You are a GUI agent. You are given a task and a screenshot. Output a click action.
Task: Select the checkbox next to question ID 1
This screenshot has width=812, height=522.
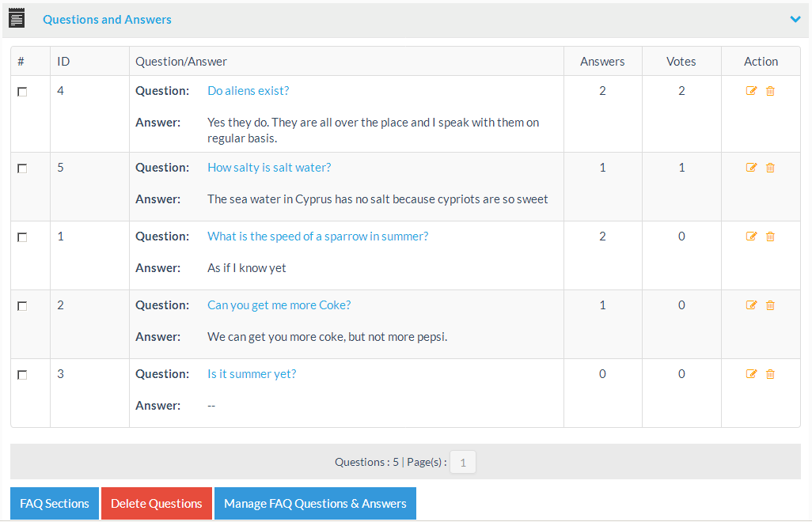click(22, 237)
